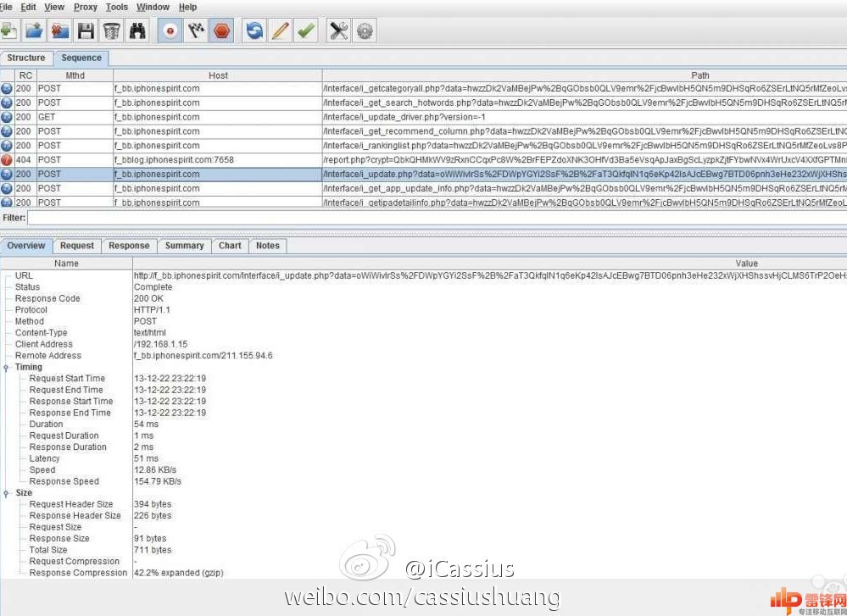Switch to the Structure tab
Viewport: 847px width, 616px height.
click(x=26, y=58)
